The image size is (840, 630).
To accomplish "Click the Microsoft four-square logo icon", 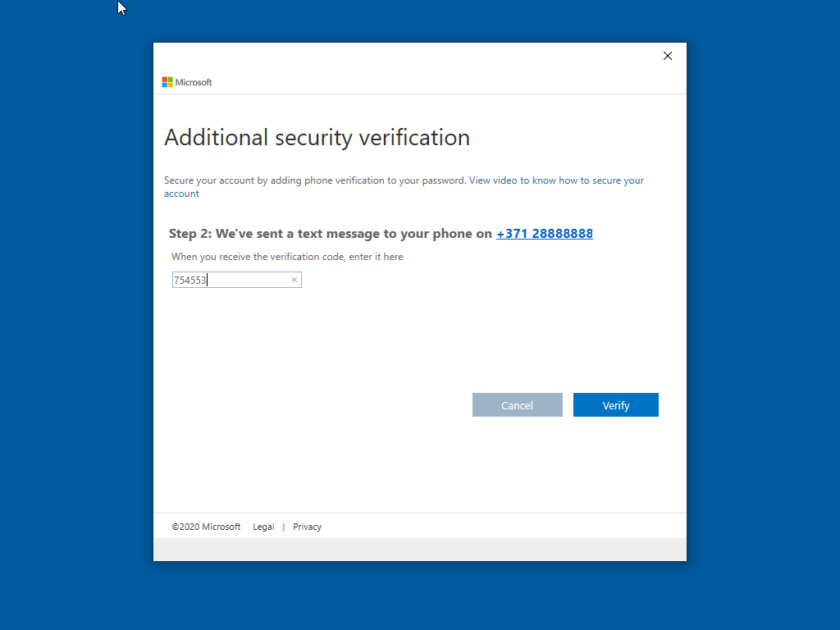I will 167,82.
